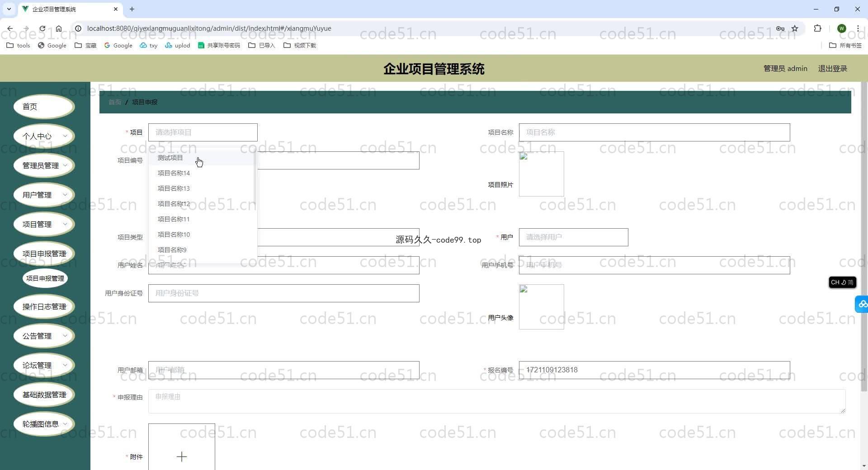Expand 论坛管理 sidebar menu
Image resolution: width=868 pixels, height=470 pixels.
44,365
